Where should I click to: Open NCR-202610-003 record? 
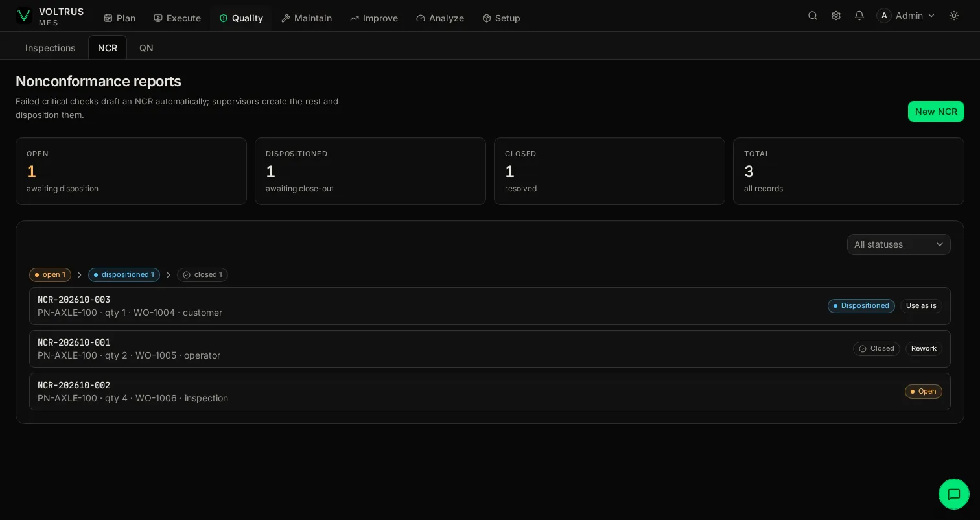point(490,306)
